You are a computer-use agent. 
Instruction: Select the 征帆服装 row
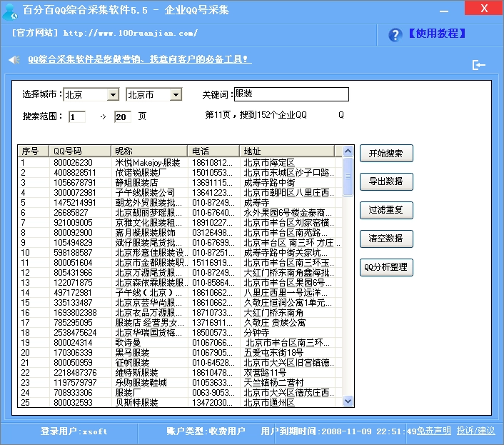(180, 363)
